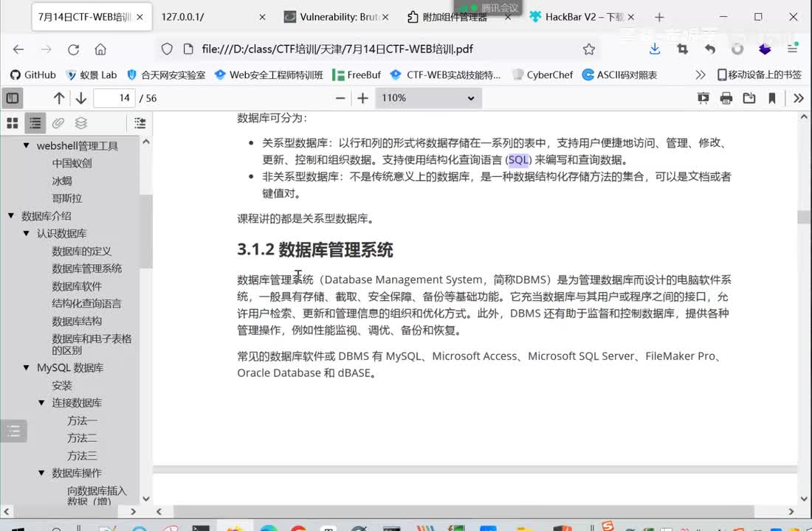Image resolution: width=812 pixels, height=531 pixels.
Task: Open 蚁景 Lab bookmark
Action: point(92,74)
